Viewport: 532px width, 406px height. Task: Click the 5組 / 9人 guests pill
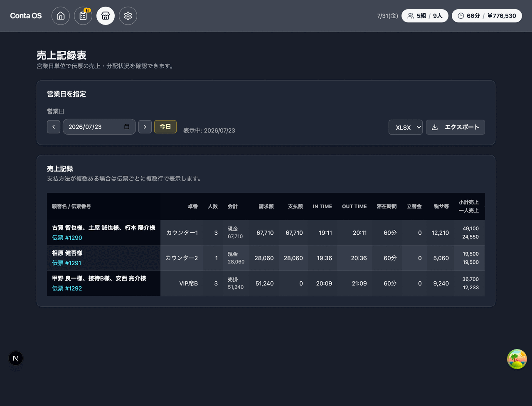425,16
